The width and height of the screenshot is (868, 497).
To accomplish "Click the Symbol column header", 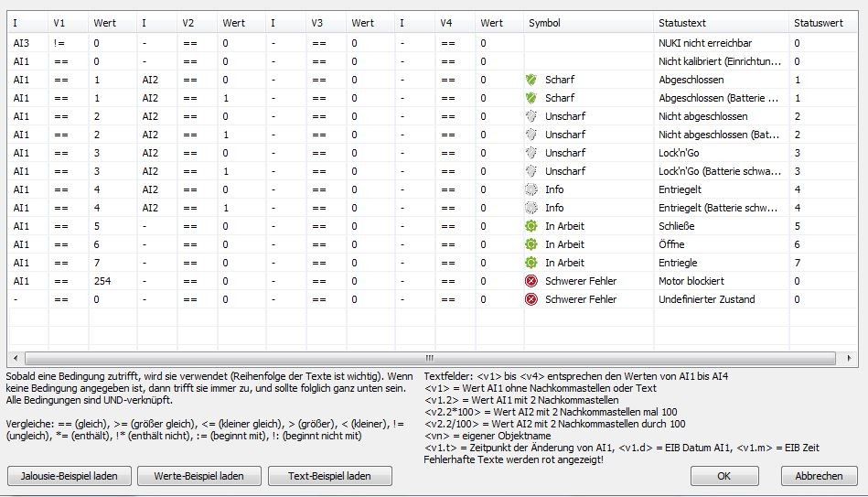I will (588, 23).
